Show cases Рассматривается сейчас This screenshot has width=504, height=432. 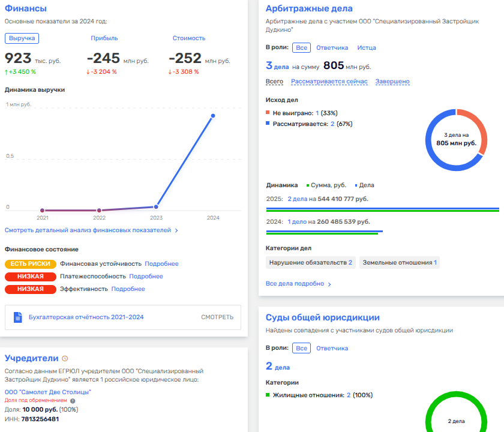pyautogui.click(x=329, y=81)
